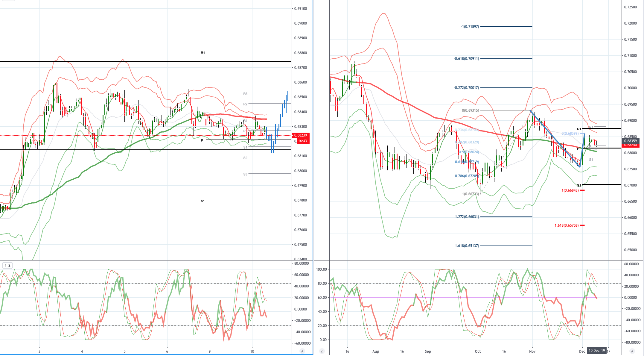This screenshot has height=356, width=644.
Task: Toggle auto-scale A button on right chart
Action: pos(632,351)
